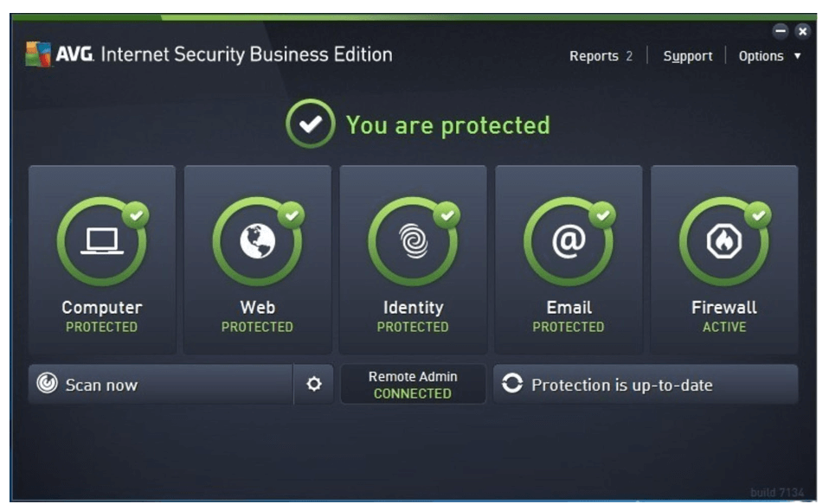
Task: Click green checkmark badge on Firewall tile
Action: pos(759,214)
